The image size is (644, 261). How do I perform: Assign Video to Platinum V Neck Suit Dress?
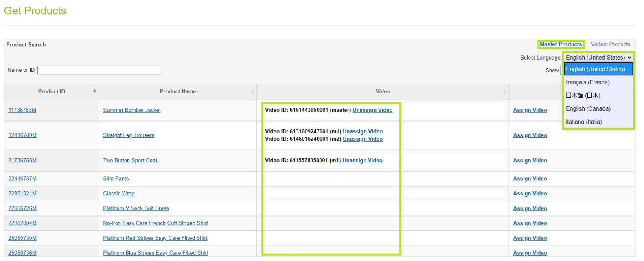coord(530,208)
